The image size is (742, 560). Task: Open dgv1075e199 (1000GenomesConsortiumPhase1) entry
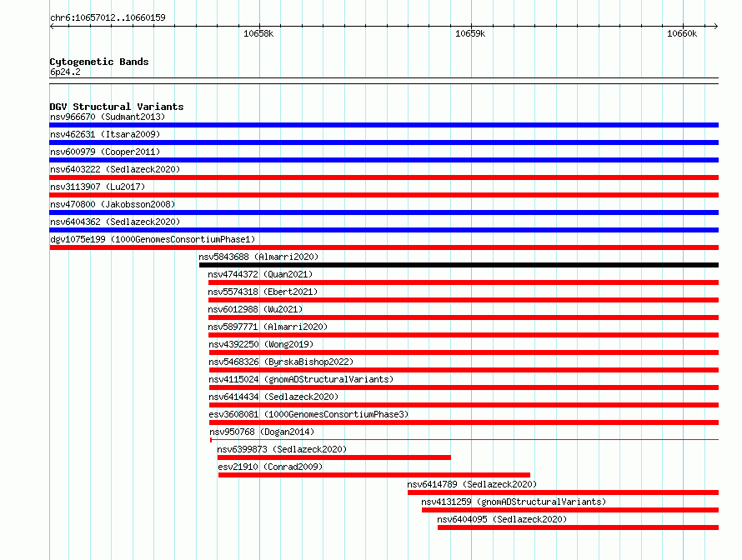pos(153,239)
